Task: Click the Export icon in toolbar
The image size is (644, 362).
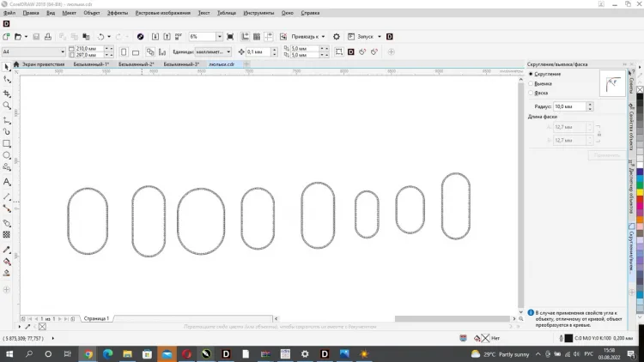Action: (x=167, y=37)
